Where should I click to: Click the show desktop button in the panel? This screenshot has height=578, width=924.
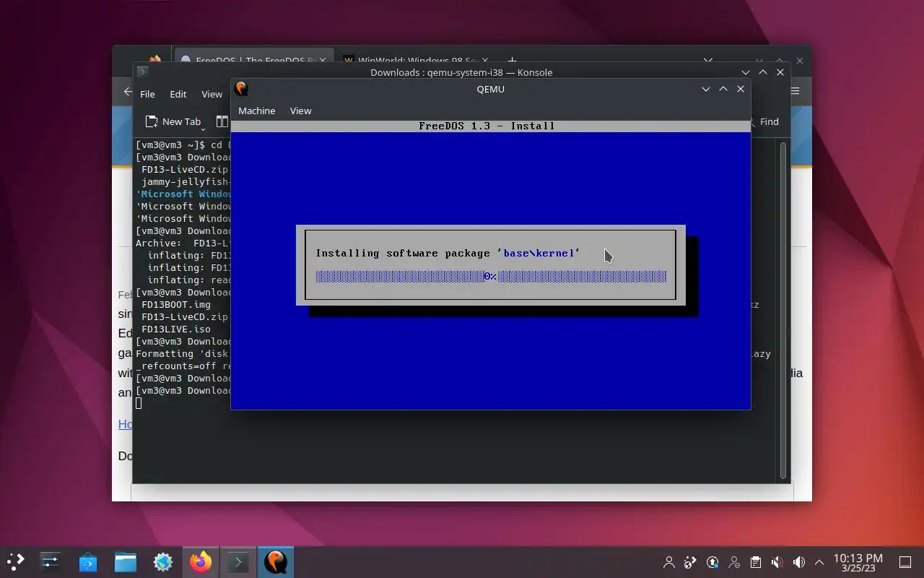[905, 562]
